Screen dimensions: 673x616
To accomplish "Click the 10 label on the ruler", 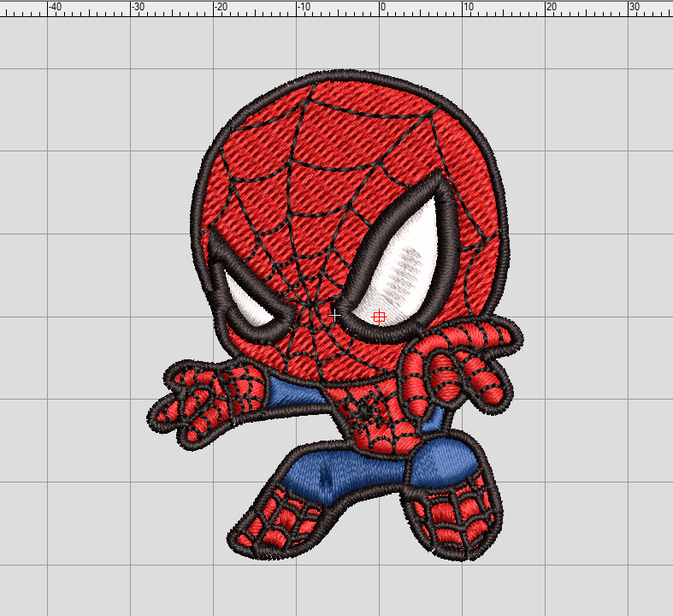I will [x=469, y=7].
